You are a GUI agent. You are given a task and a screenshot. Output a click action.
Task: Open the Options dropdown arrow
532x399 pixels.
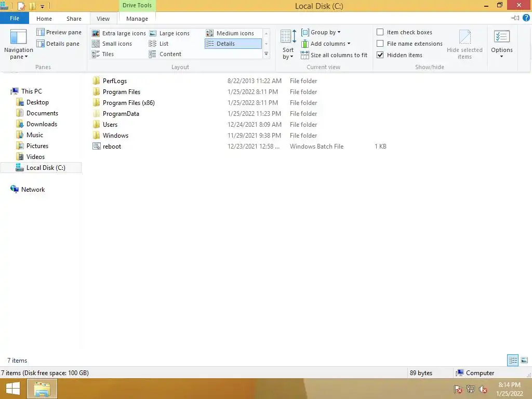502,56
